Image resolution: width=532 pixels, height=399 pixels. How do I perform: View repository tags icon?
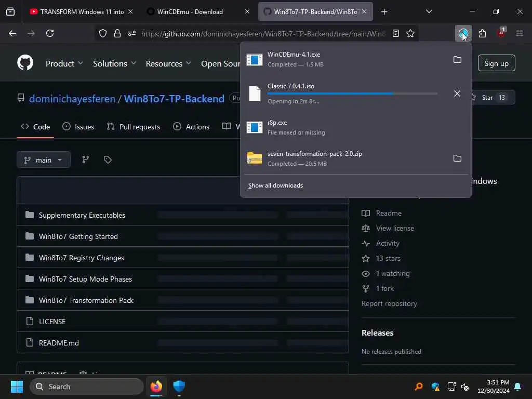[x=108, y=160]
